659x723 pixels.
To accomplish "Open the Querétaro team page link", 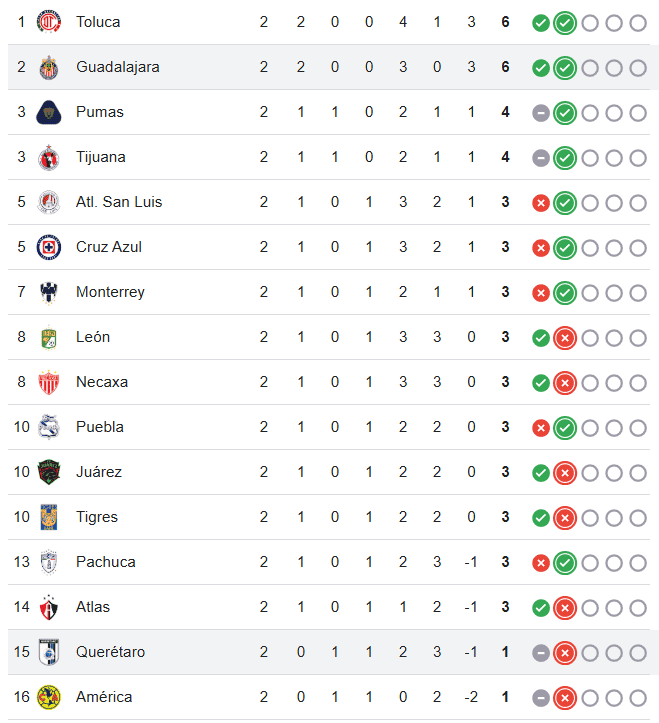I will click(110, 652).
